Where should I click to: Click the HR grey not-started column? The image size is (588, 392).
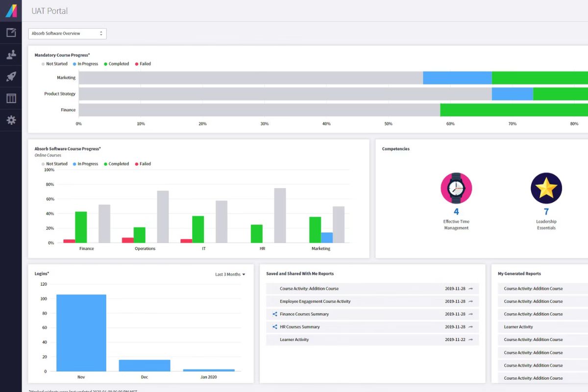(x=280, y=216)
